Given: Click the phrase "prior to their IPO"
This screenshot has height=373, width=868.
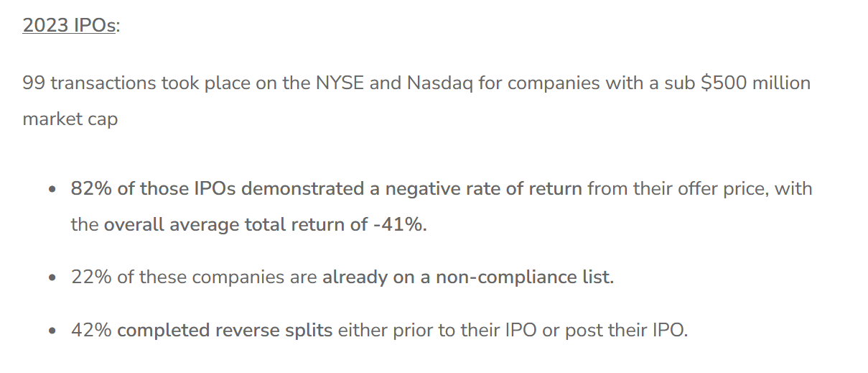Looking at the screenshot, I should (450, 331).
